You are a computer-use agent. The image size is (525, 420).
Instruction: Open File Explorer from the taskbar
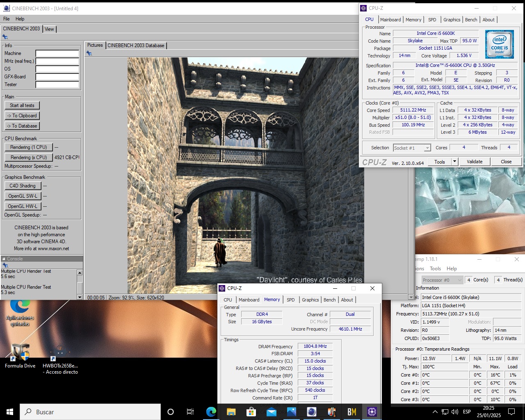coord(231,412)
